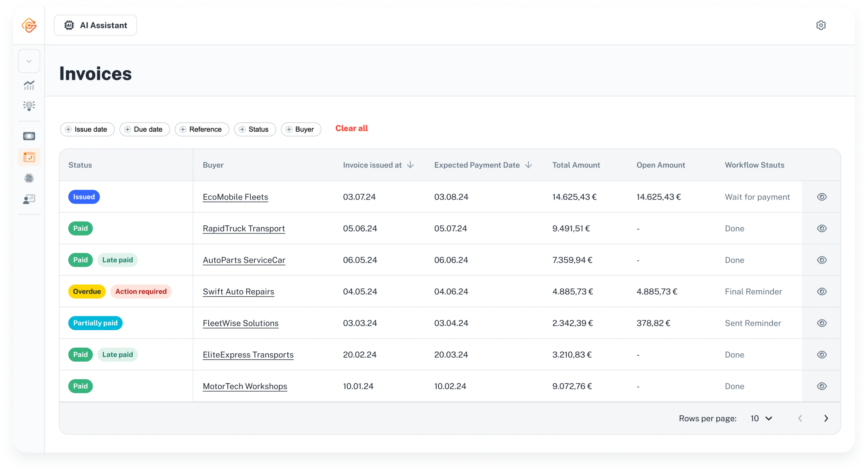The image size is (868, 472).
Task: Add Reference filter
Action: (x=202, y=129)
